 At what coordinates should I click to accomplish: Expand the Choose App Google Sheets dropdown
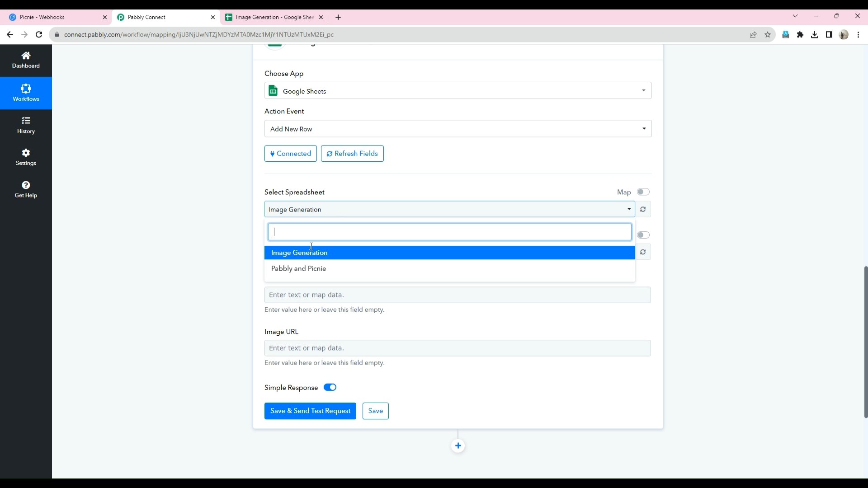(x=458, y=91)
